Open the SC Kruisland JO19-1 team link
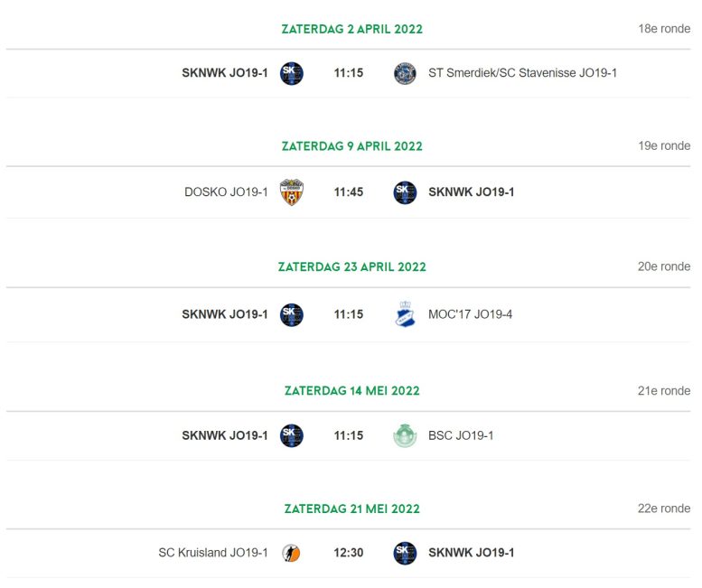The image size is (702, 588). pyautogui.click(x=213, y=553)
